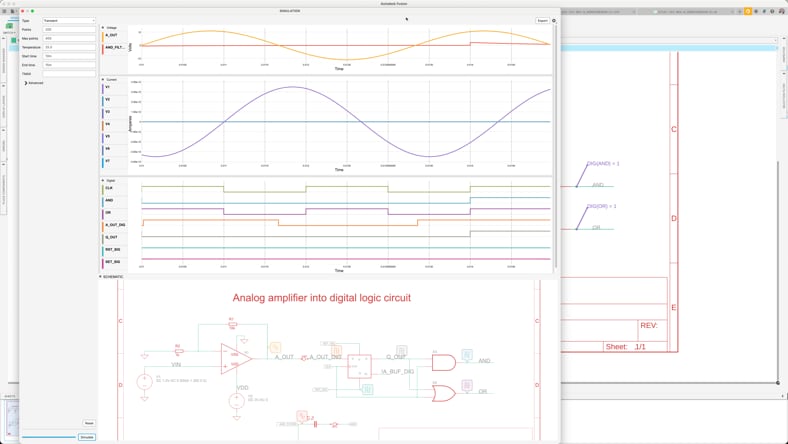Toggle the CLK digital signal trace

click(109, 188)
